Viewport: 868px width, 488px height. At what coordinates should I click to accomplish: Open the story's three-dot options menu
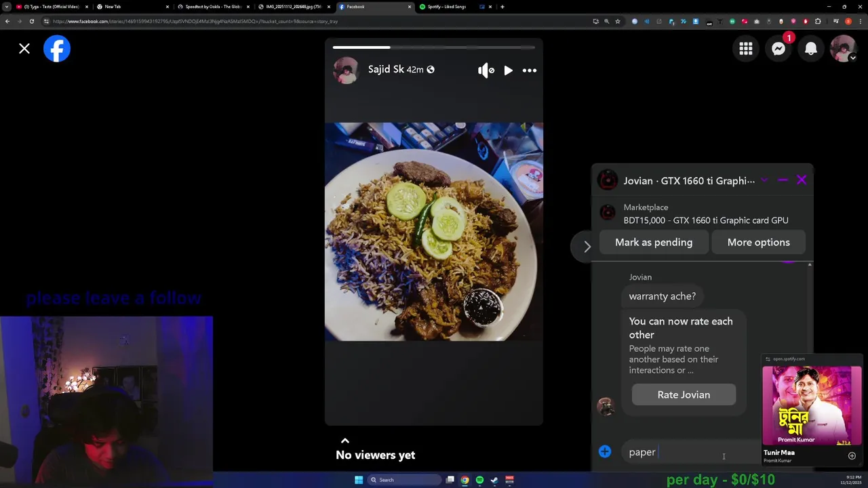pyautogui.click(x=530, y=70)
